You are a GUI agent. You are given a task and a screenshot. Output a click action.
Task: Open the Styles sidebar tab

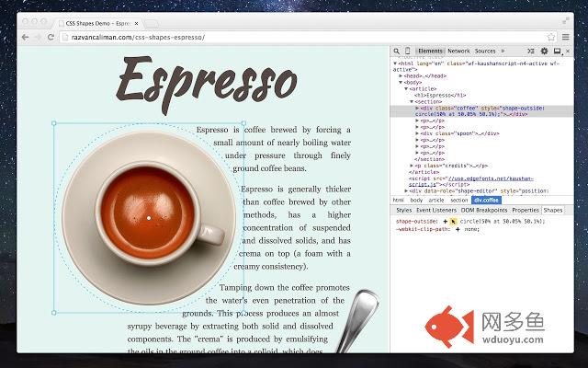pos(403,211)
